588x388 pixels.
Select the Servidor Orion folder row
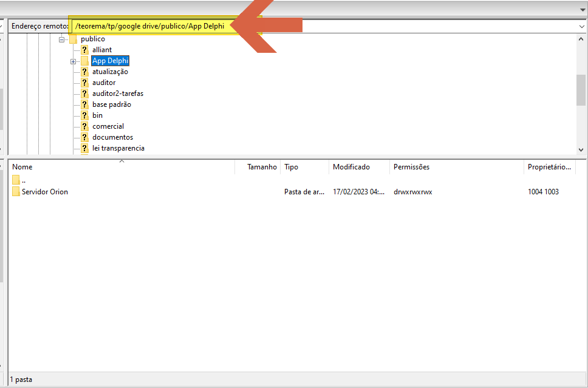tap(293, 191)
